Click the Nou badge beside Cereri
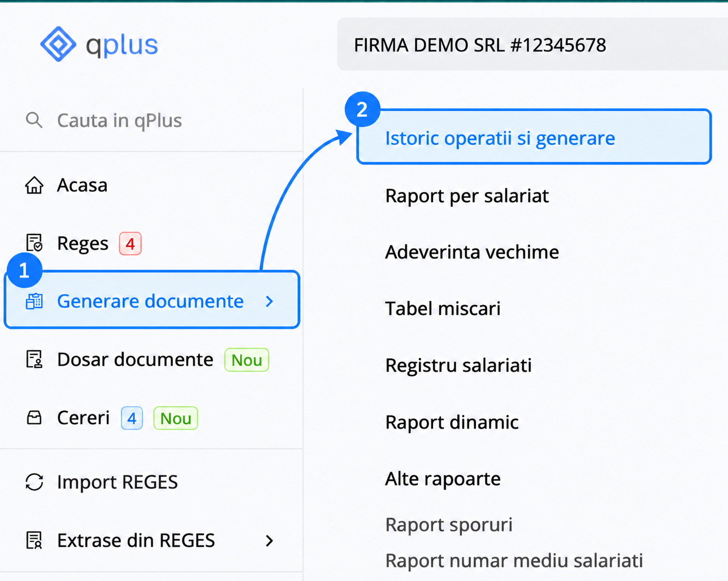Viewport: 728px width, 581px height. pos(176,418)
